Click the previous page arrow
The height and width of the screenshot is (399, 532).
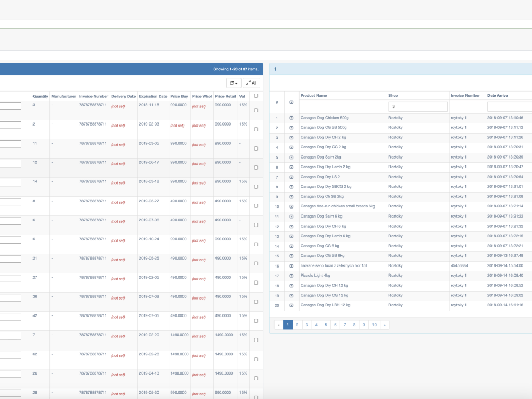point(279,325)
